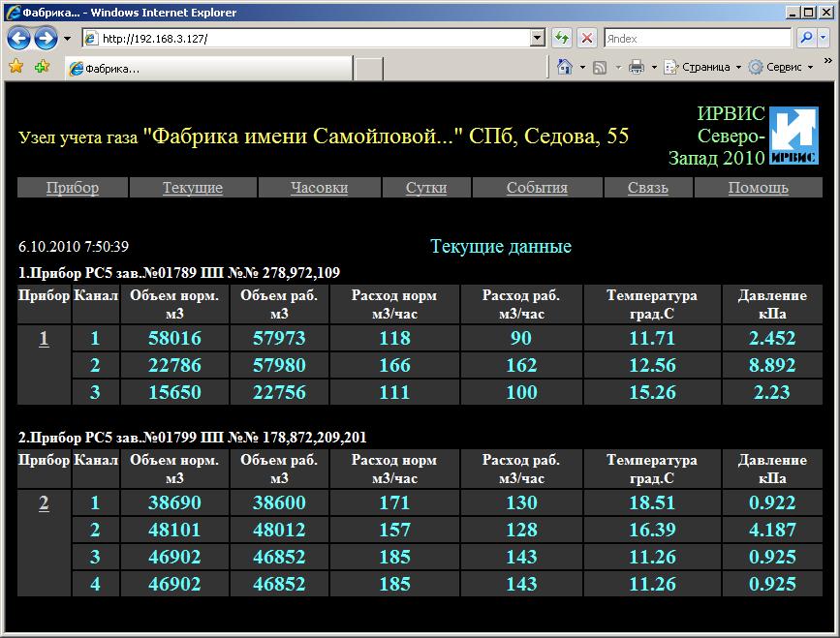Open Favorites Center star icon
840x638 pixels.
(x=16, y=67)
